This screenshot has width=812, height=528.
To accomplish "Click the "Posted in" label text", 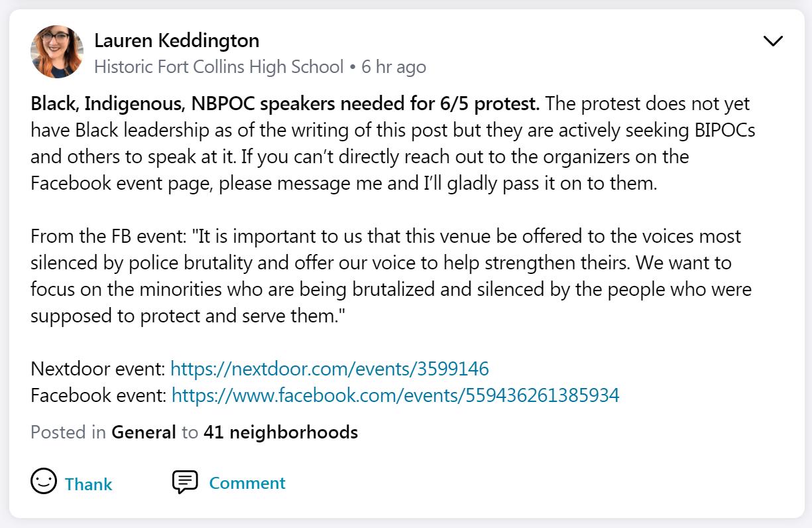I will click(68, 432).
